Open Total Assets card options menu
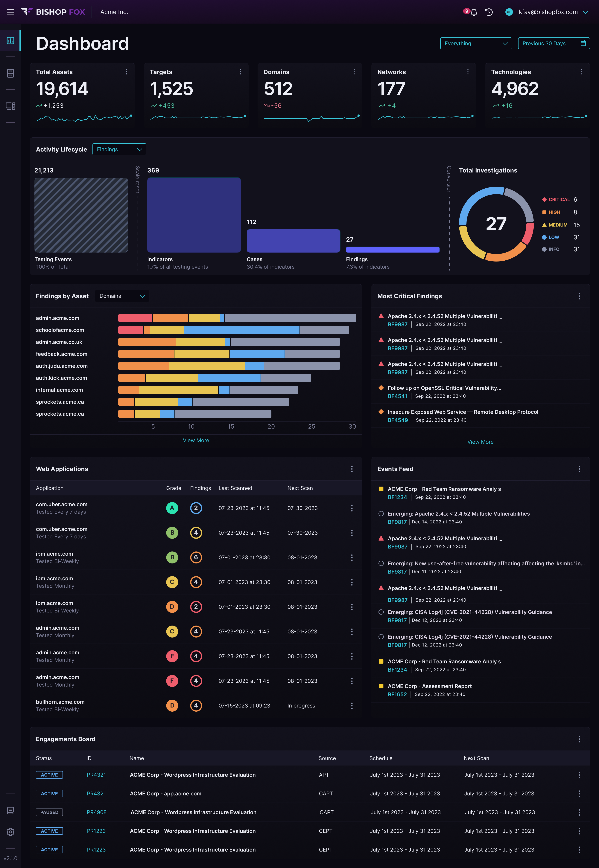 (x=127, y=72)
